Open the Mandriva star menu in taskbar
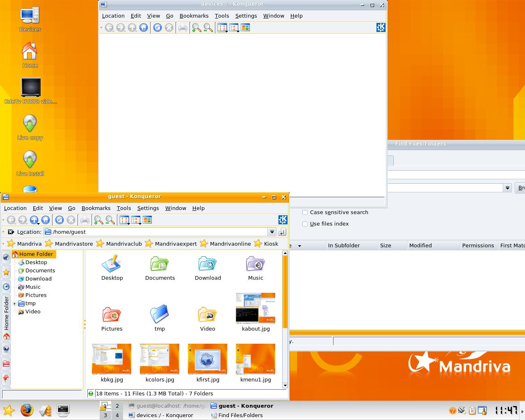525x420 pixels. [9, 410]
